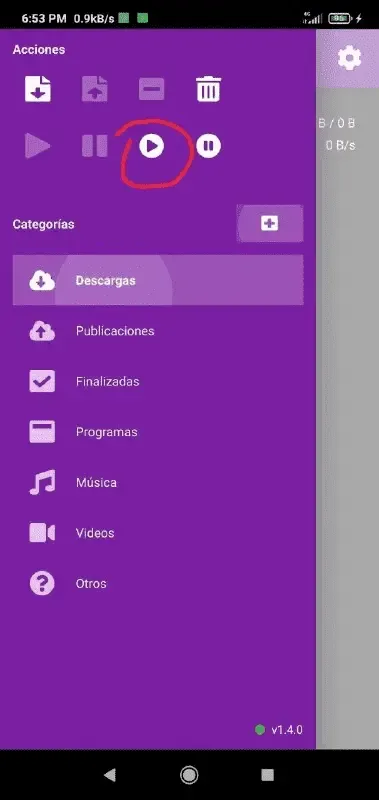This screenshot has height=800, width=379.
Task: Tap the checkmark icon beside Finalizadas
Action: click(42, 382)
